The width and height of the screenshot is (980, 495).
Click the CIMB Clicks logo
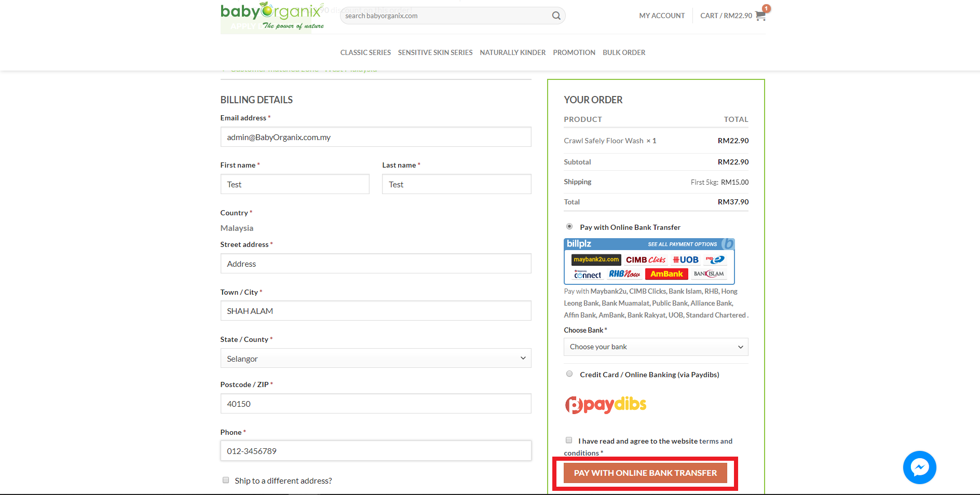pyautogui.click(x=646, y=259)
